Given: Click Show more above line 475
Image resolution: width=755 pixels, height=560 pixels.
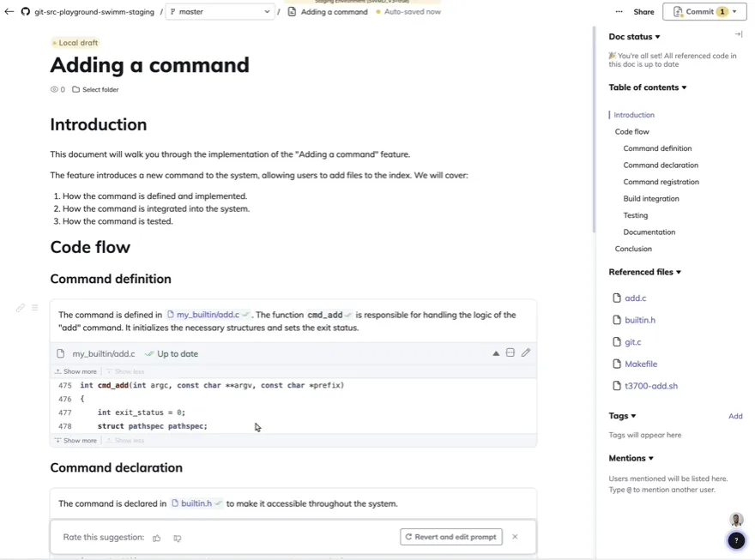Looking at the screenshot, I should click(76, 371).
